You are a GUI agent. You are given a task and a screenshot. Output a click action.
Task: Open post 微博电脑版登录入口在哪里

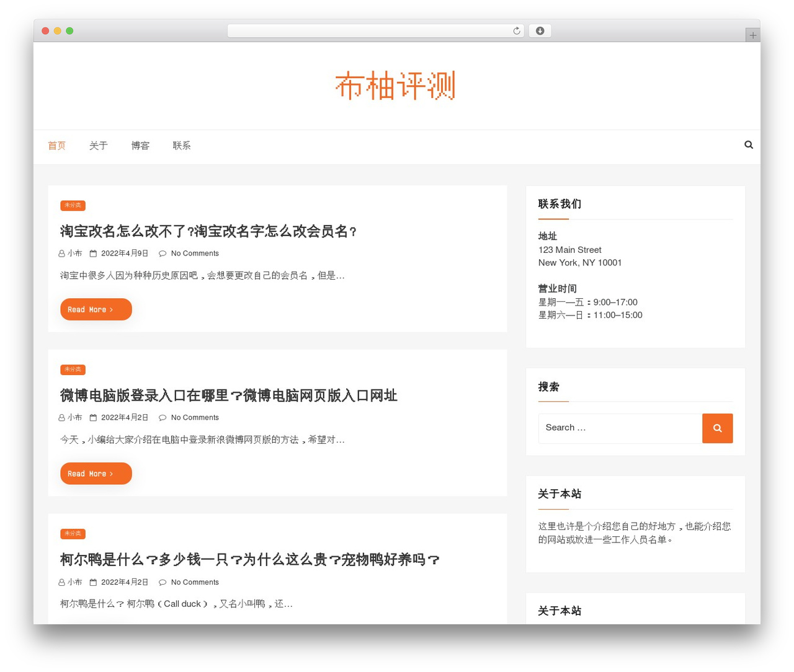[x=229, y=396]
